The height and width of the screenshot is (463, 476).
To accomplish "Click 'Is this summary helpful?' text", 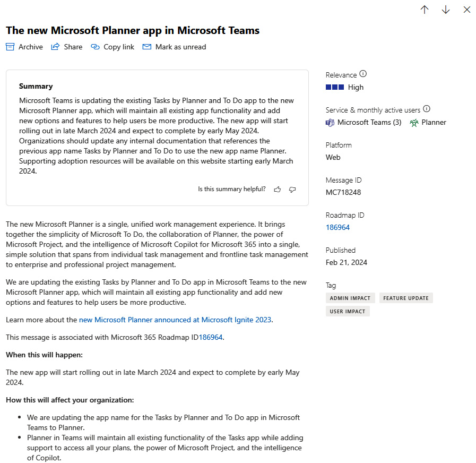I will tap(231, 189).
